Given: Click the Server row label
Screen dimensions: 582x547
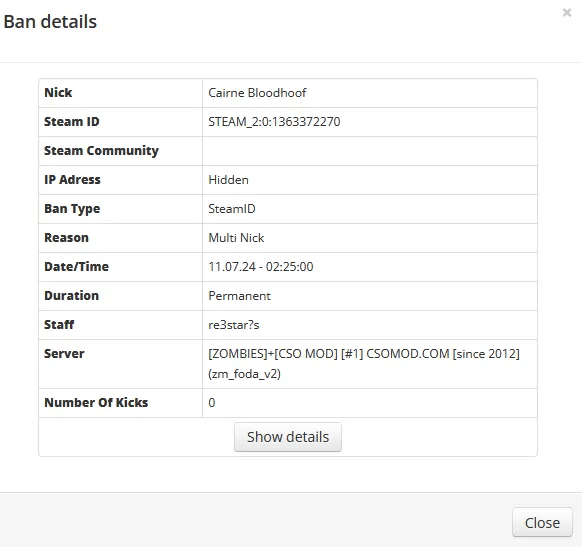Looking at the screenshot, I should (64, 354).
